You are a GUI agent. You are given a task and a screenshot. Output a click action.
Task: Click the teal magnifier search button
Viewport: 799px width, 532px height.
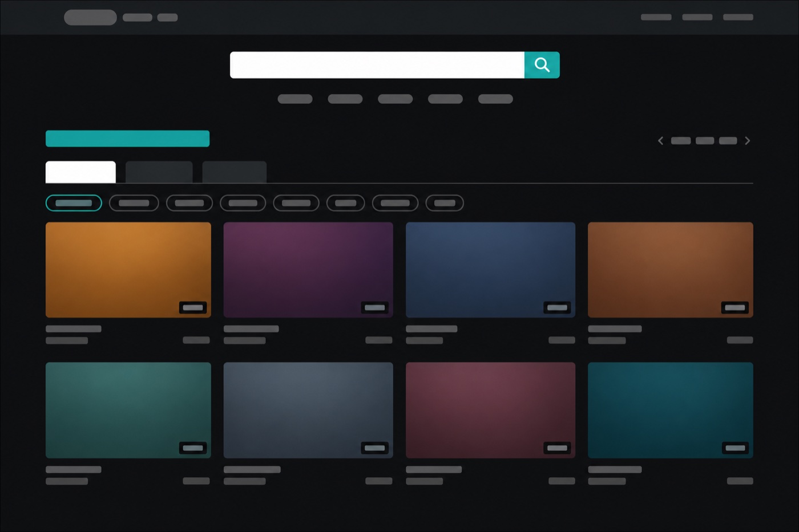pos(542,65)
